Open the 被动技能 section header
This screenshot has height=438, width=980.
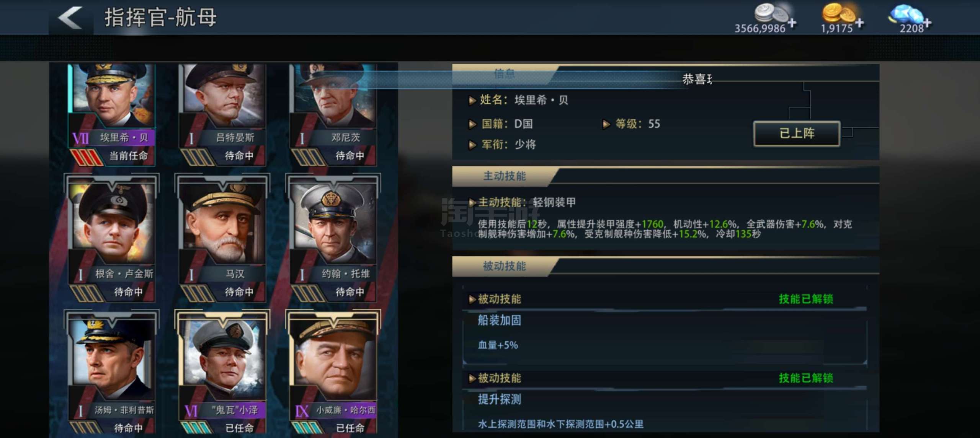[x=505, y=266]
